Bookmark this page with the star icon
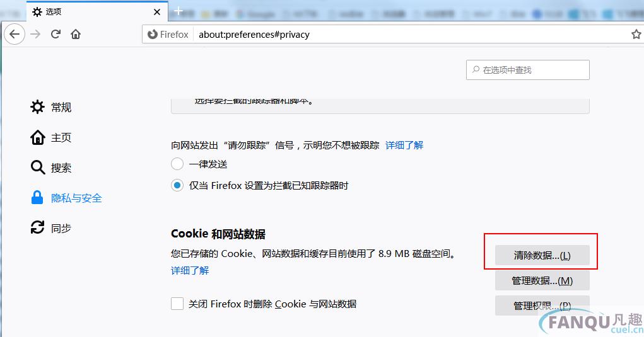Screen dimensions: 644x337 [x=636, y=35]
